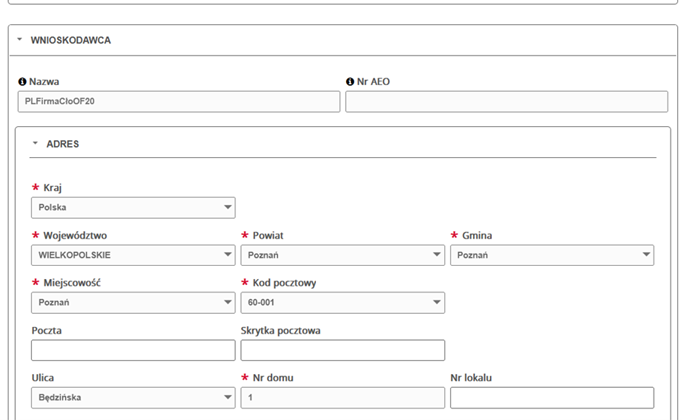
Task: Click the Nr lokalu field label
Action: pyautogui.click(x=471, y=378)
